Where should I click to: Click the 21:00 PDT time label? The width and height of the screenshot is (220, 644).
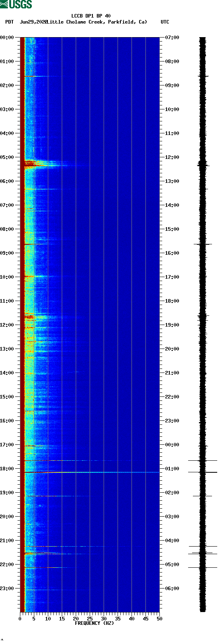tap(7, 541)
